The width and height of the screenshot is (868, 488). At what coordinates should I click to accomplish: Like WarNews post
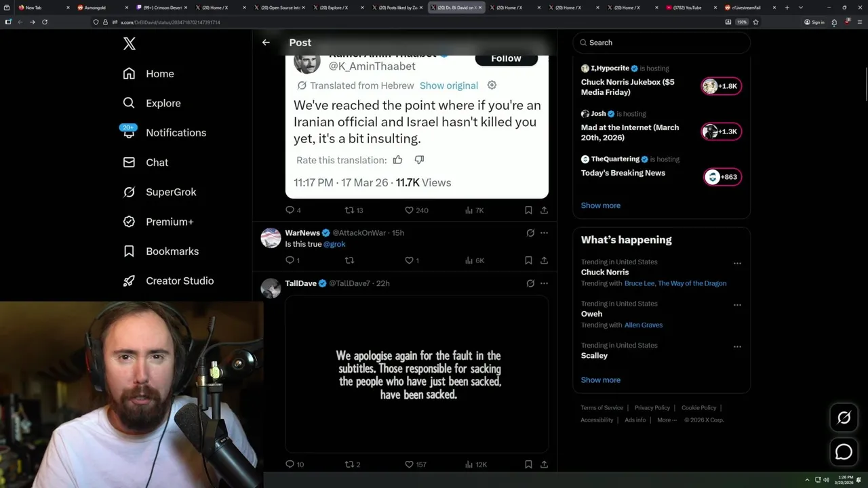[x=412, y=260]
